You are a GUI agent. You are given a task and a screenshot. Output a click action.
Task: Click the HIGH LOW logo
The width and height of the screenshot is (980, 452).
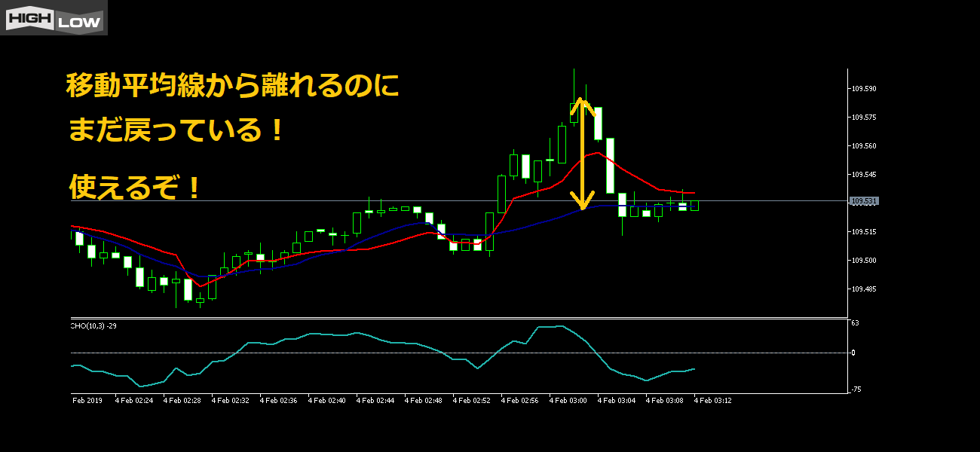point(54,18)
